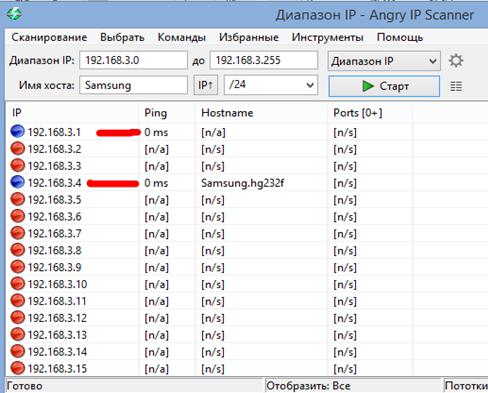Select IP text 192.168.3.10
Viewport: 488px width, 393px height.
(x=57, y=284)
